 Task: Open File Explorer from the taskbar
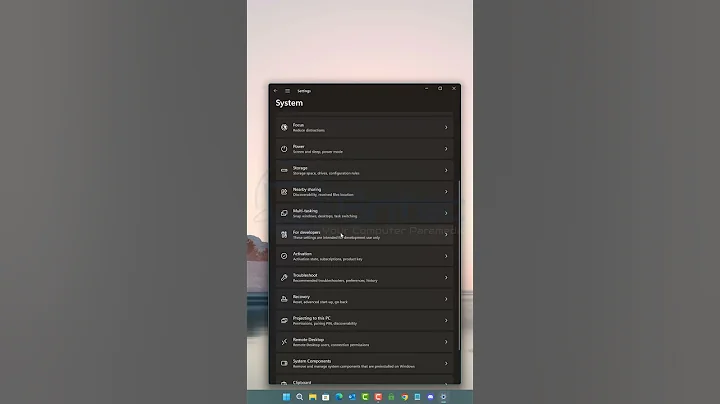[313, 397]
